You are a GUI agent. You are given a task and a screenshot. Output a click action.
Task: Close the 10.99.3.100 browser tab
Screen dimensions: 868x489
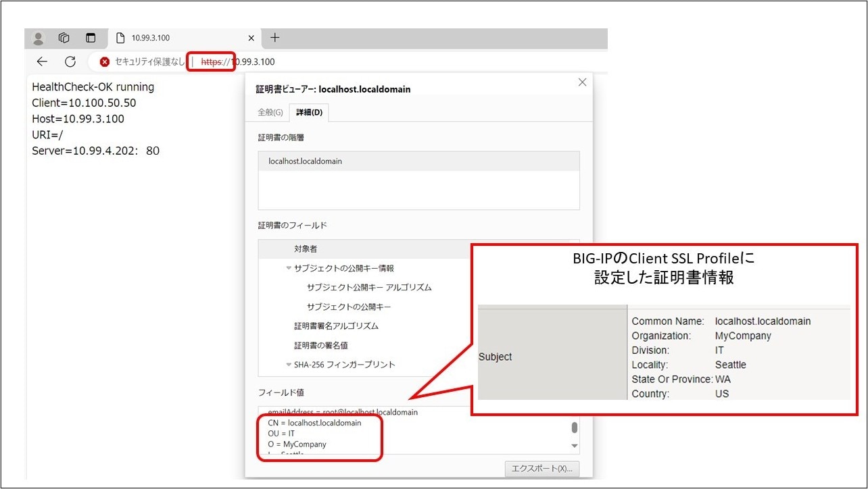click(x=251, y=38)
